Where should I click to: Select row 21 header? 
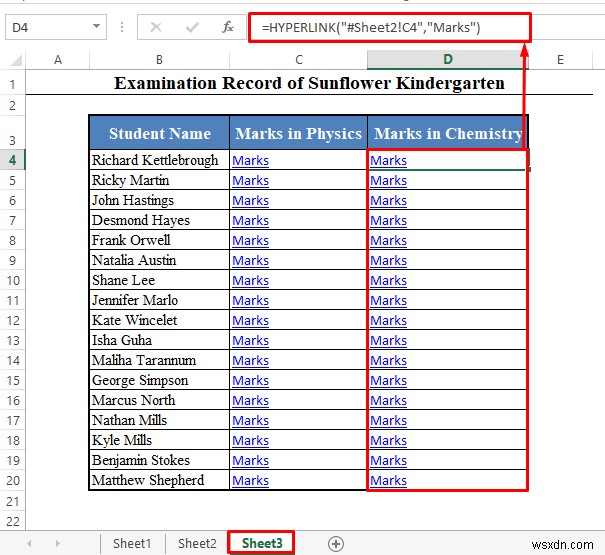[x=12, y=501]
